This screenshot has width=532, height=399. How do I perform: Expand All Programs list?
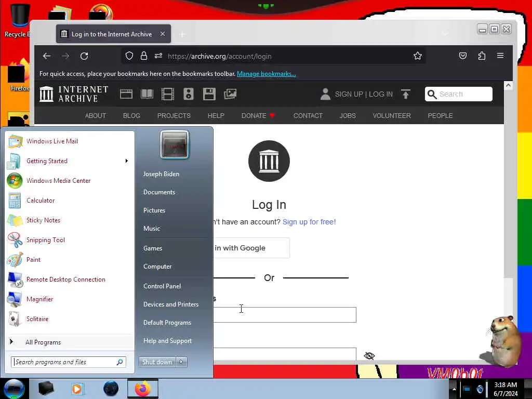click(x=70, y=342)
